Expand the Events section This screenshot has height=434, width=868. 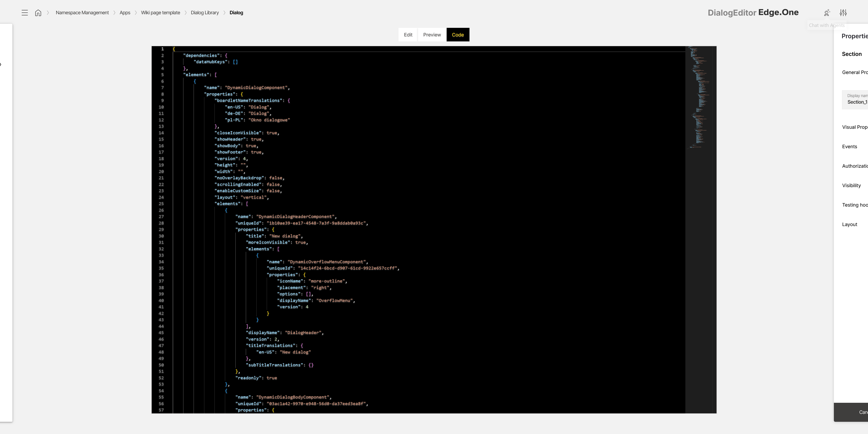click(x=849, y=147)
